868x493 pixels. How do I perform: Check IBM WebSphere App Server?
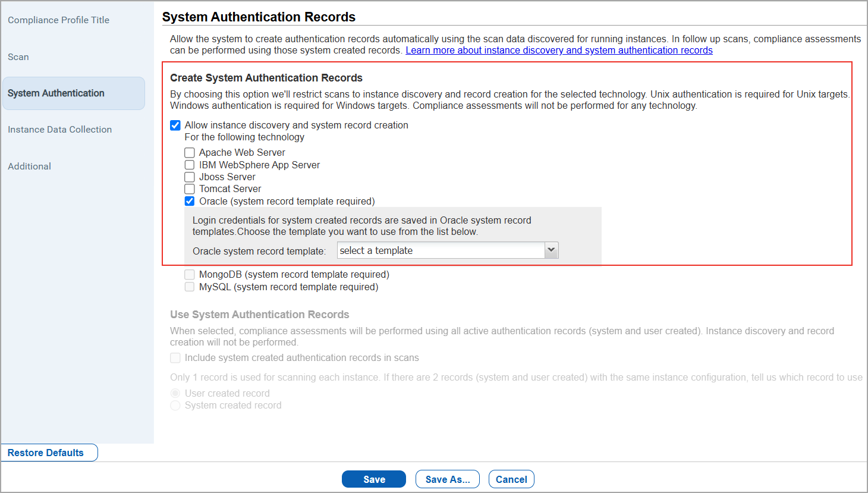point(190,165)
